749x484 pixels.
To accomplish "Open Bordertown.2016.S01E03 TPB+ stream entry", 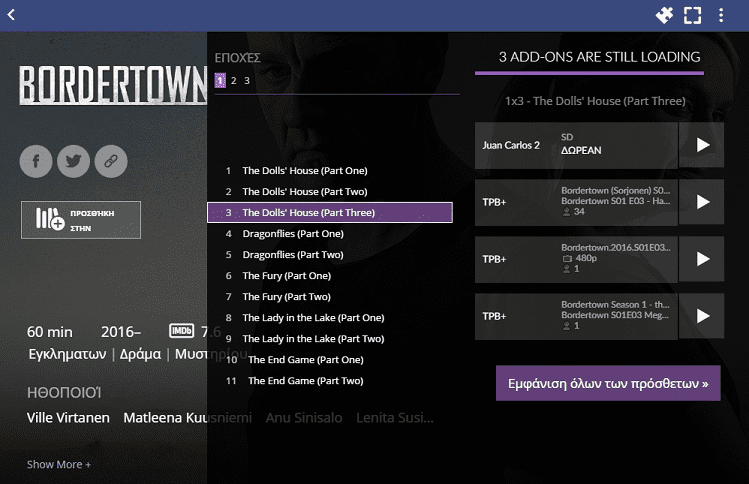I will tap(576, 259).
